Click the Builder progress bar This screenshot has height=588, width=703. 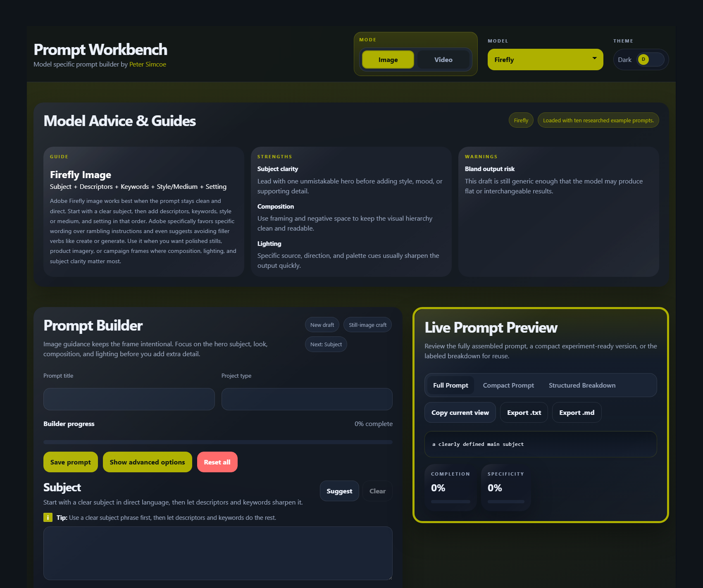[x=218, y=442]
